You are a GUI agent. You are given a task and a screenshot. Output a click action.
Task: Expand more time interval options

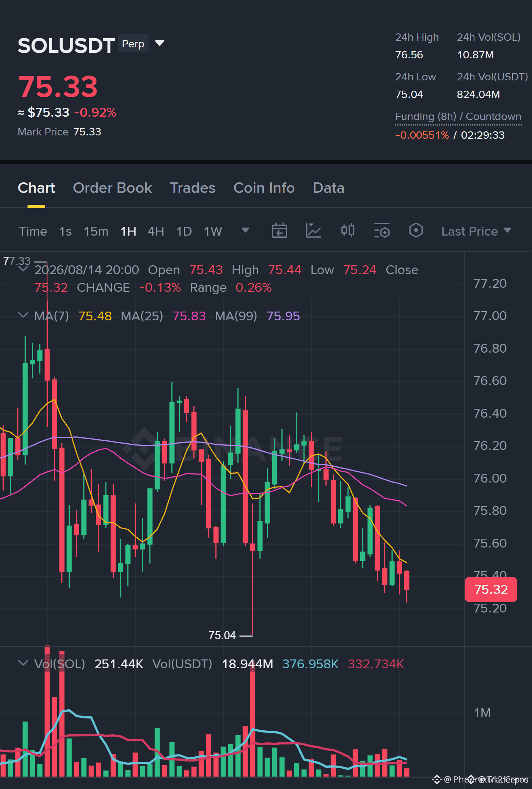[x=245, y=230]
